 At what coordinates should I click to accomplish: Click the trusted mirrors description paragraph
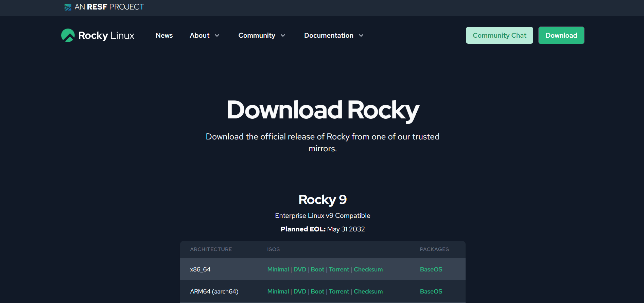coord(323,143)
